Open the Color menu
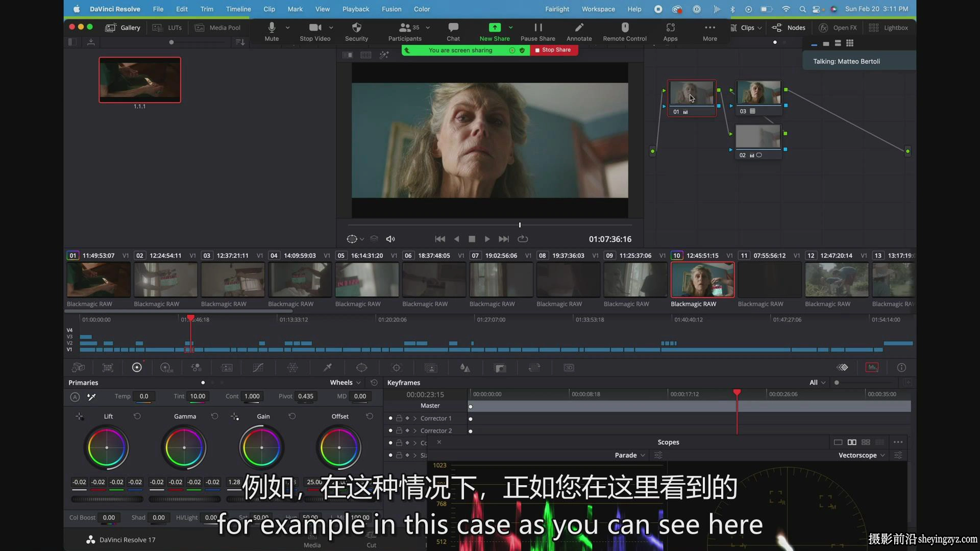 [x=422, y=9]
